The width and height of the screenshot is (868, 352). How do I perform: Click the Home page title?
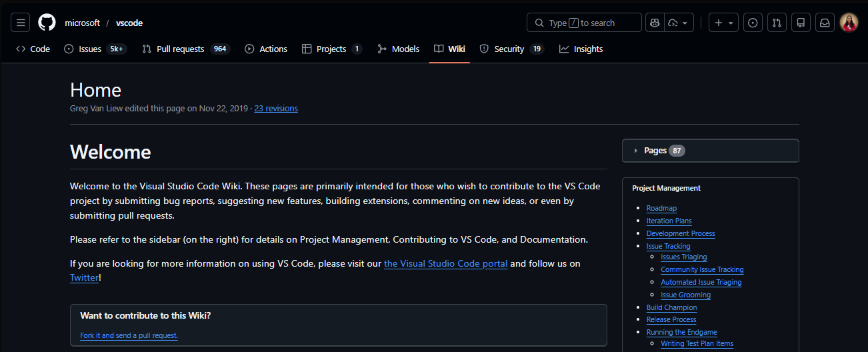point(95,90)
